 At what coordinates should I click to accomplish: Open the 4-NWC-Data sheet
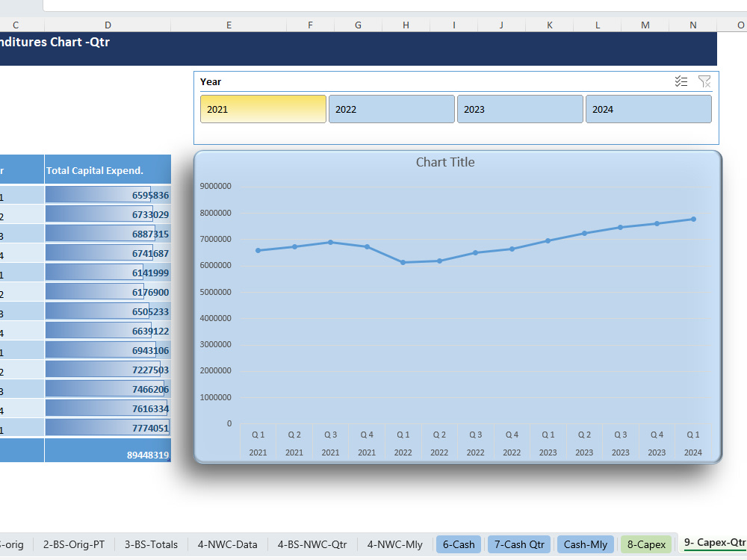[x=227, y=544]
